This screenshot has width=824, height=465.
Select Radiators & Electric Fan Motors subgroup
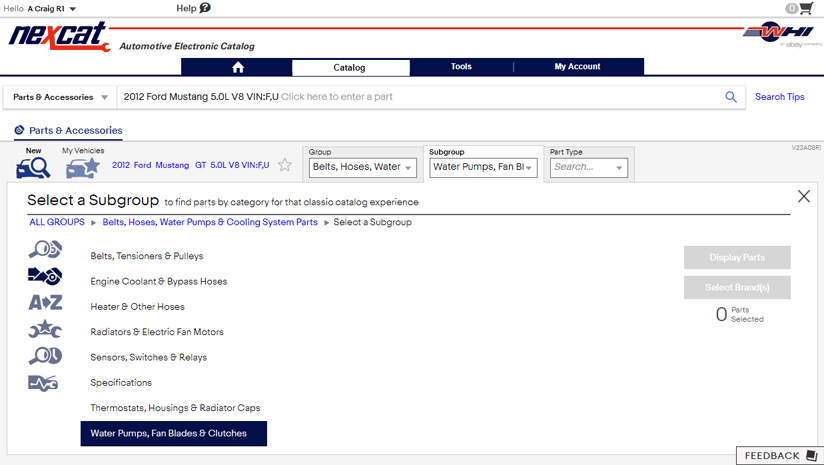tap(157, 332)
